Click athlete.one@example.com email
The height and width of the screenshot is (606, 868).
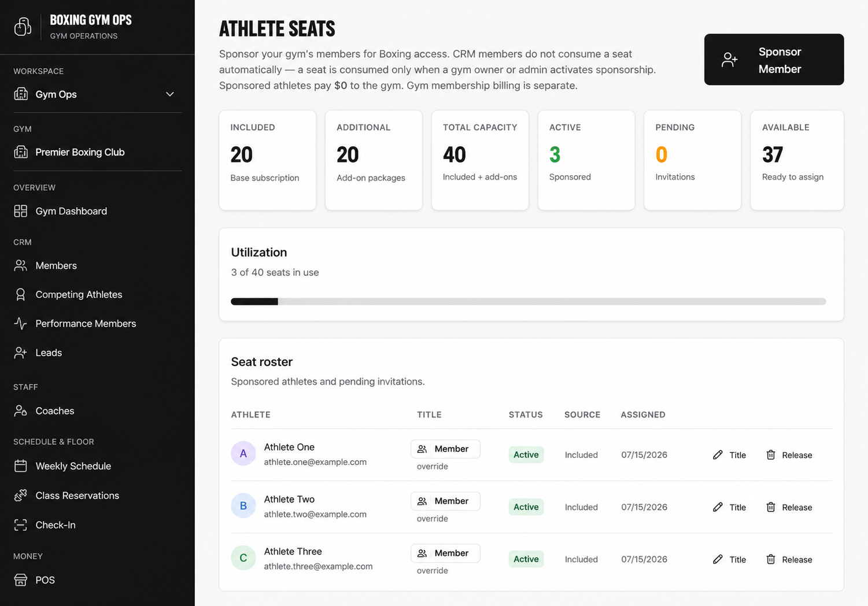[315, 462]
